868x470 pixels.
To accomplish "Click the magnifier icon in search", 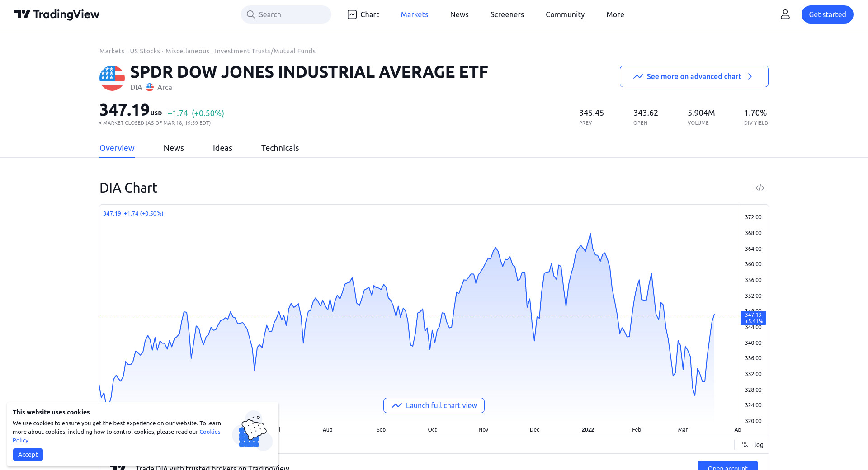I will [x=250, y=14].
